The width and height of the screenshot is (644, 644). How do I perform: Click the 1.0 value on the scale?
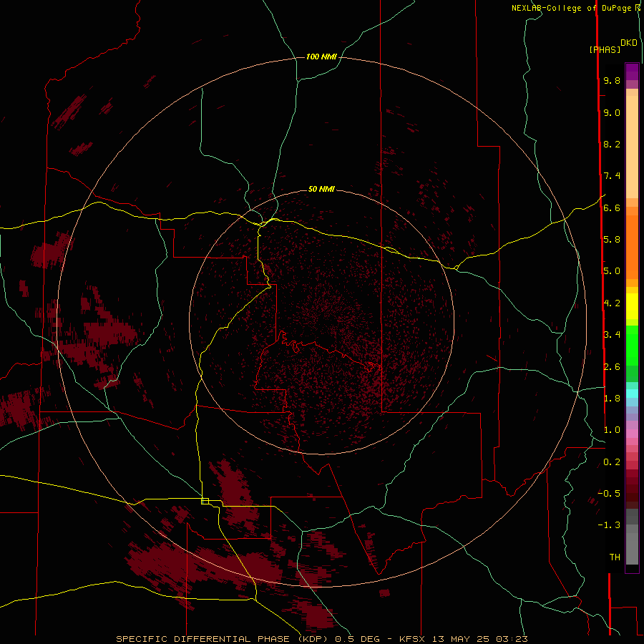click(x=612, y=430)
